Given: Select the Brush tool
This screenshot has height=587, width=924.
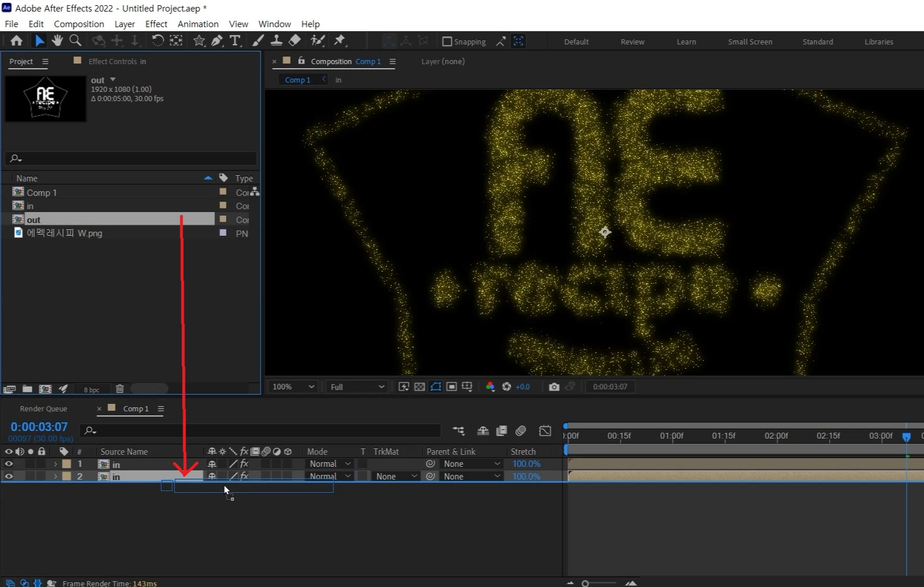Looking at the screenshot, I should pyautogui.click(x=258, y=40).
